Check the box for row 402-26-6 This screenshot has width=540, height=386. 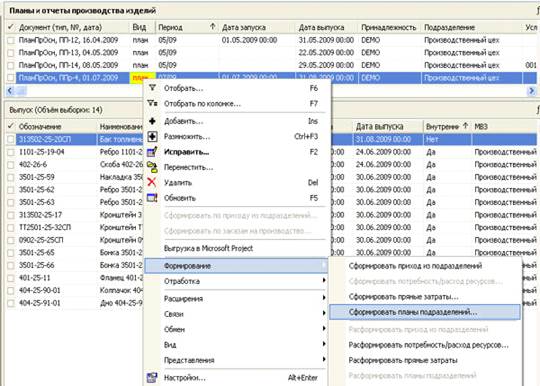pos(11,165)
